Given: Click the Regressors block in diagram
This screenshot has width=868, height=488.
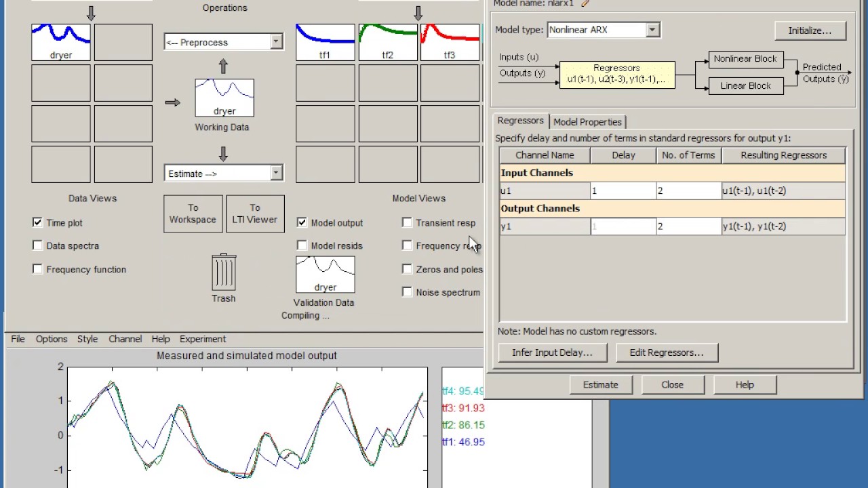Looking at the screenshot, I should click(x=617, y=74).
